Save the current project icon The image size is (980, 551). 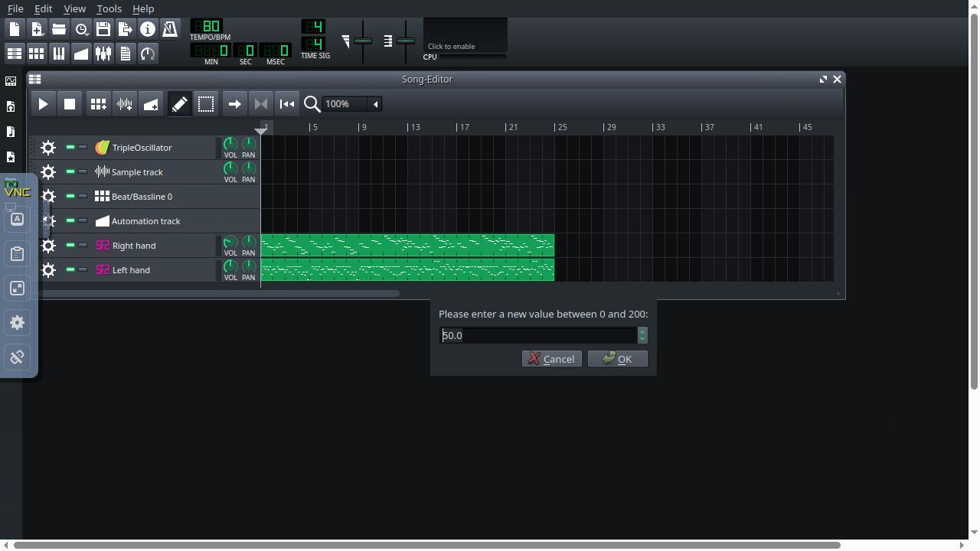pyautogui.click(x=103, y=29)
